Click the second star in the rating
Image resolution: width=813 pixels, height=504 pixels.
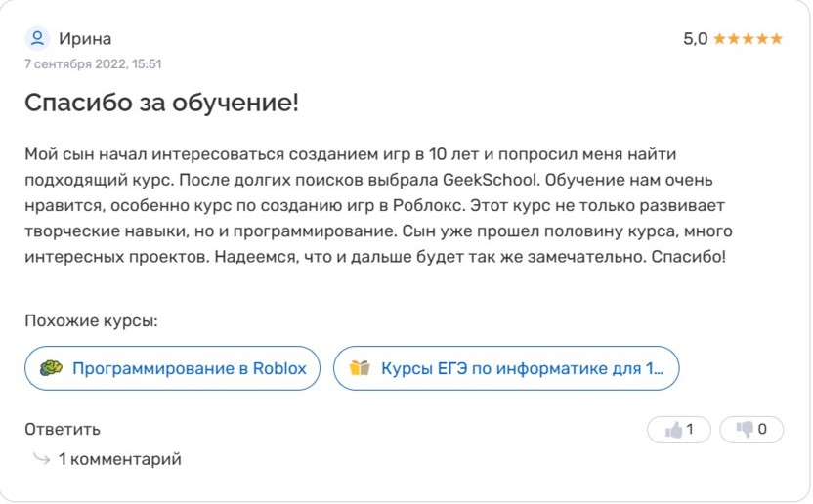(734, 39)
